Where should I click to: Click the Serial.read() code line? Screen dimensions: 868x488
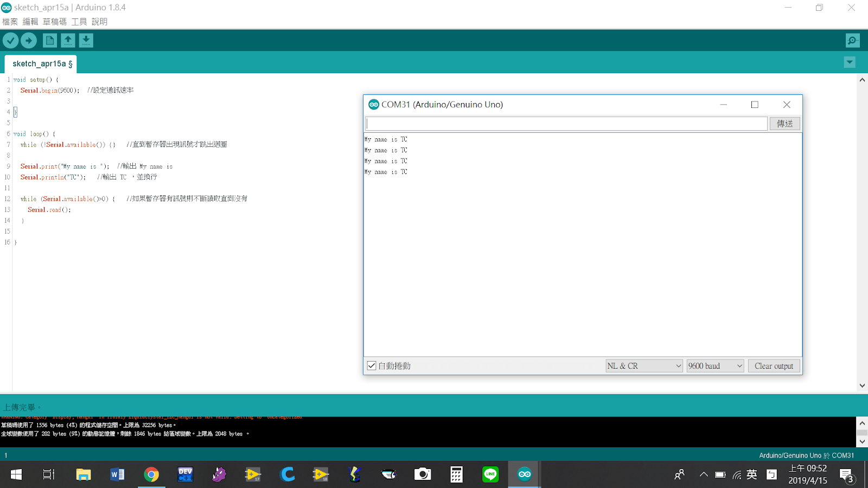[49, 210]
